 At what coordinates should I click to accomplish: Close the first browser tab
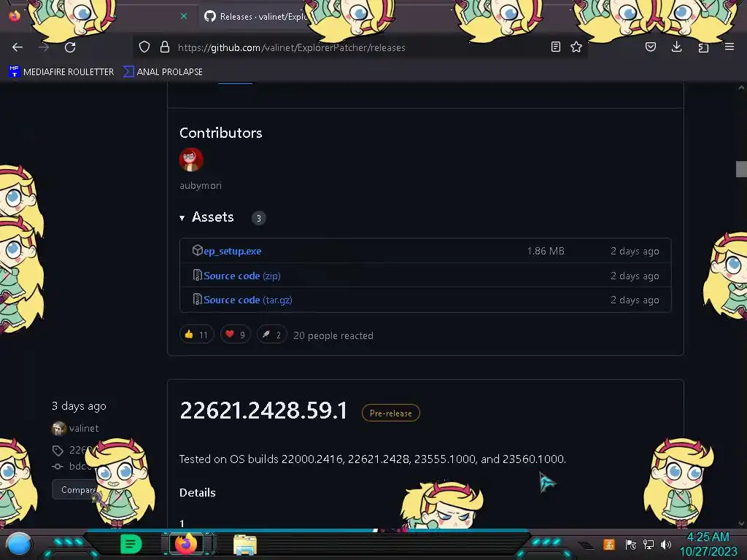tap(184, 16)
